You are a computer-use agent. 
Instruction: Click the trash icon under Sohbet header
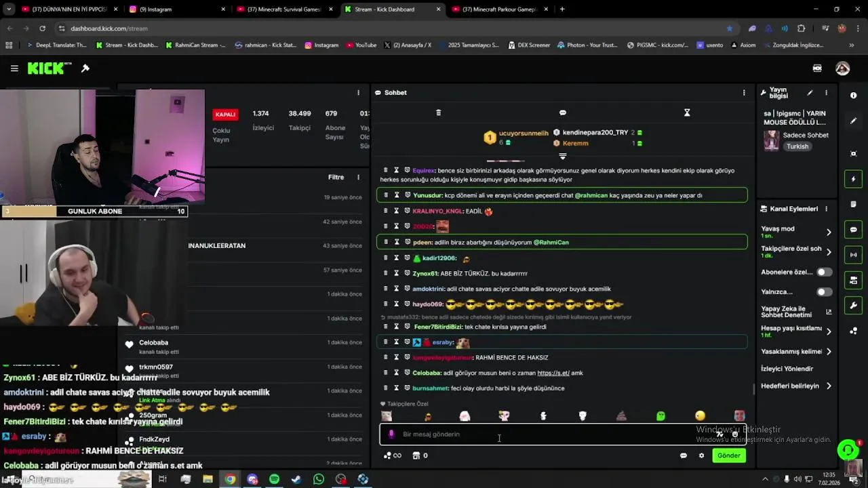(438, 113)
